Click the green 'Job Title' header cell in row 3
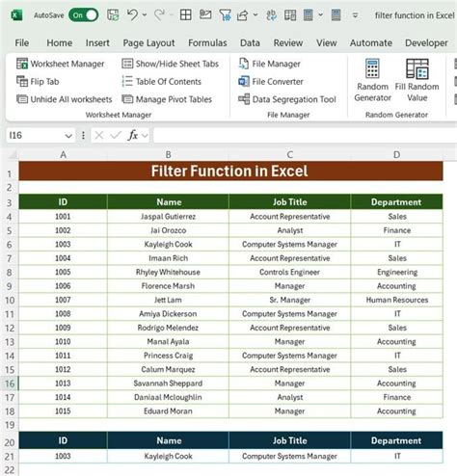457x476 pixels. 289,202
